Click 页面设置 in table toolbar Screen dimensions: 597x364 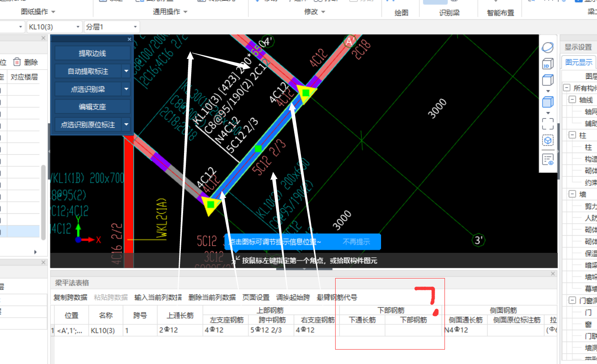(256, 297)
